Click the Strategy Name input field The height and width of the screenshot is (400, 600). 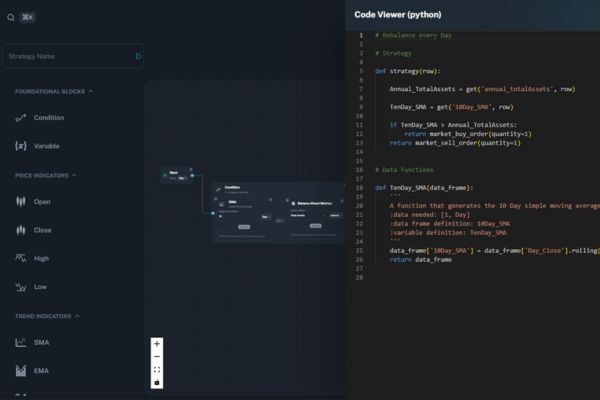point(68,56)
